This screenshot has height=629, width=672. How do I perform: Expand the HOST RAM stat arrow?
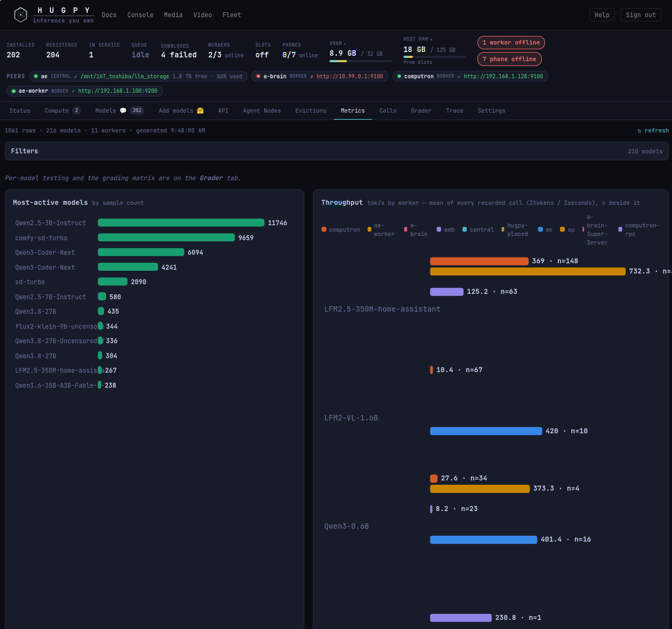[431, 40]
